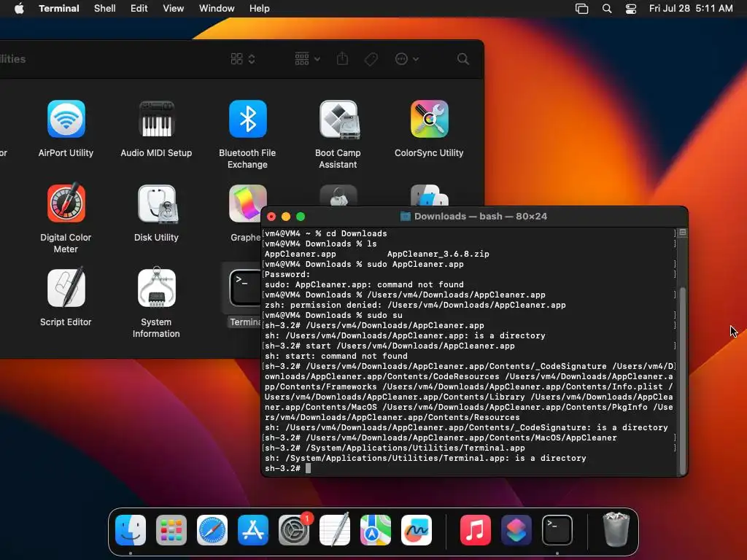747x560 pixels.
Task: Open Launchpad from the Dock
Action: [171, 530]
